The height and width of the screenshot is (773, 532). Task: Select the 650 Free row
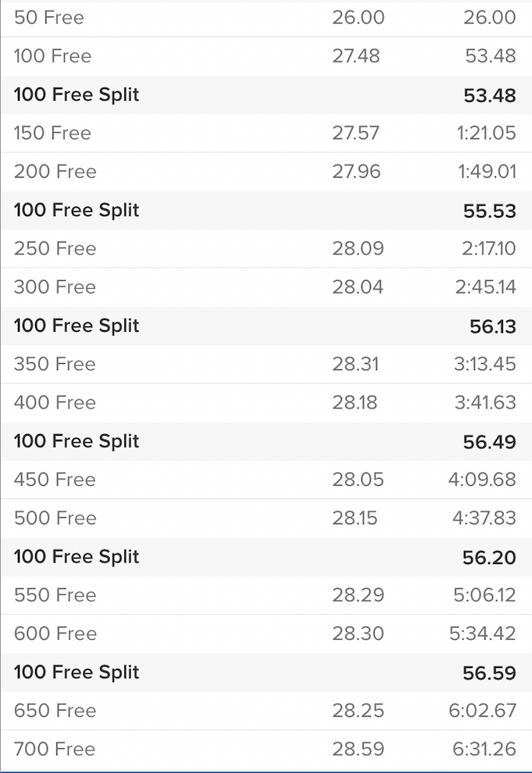(x=266, y=711)
